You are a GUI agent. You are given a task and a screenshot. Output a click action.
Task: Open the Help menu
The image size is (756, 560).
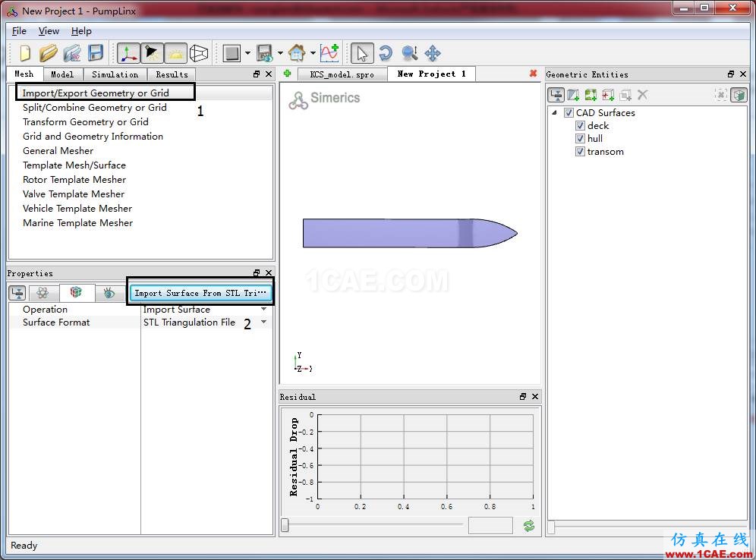(81, 31)
